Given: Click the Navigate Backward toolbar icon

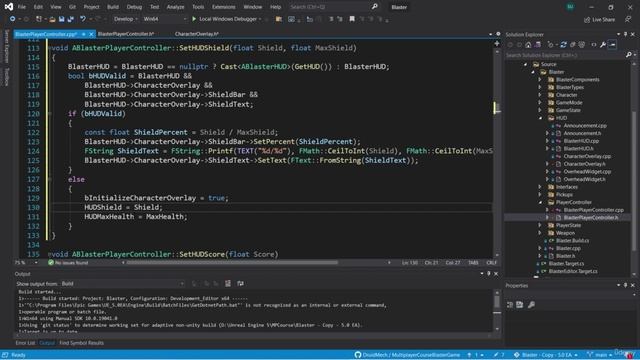Looking at the screenshot, I should click(12, 19).
